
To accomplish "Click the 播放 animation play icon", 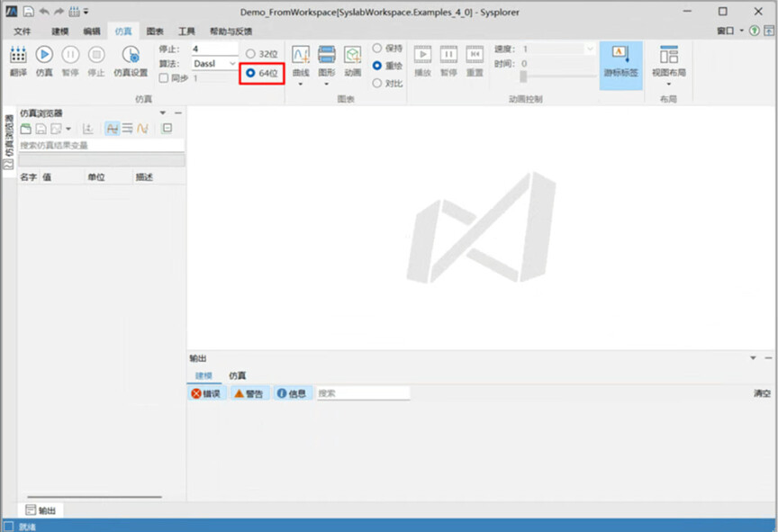I will point(422,54).
